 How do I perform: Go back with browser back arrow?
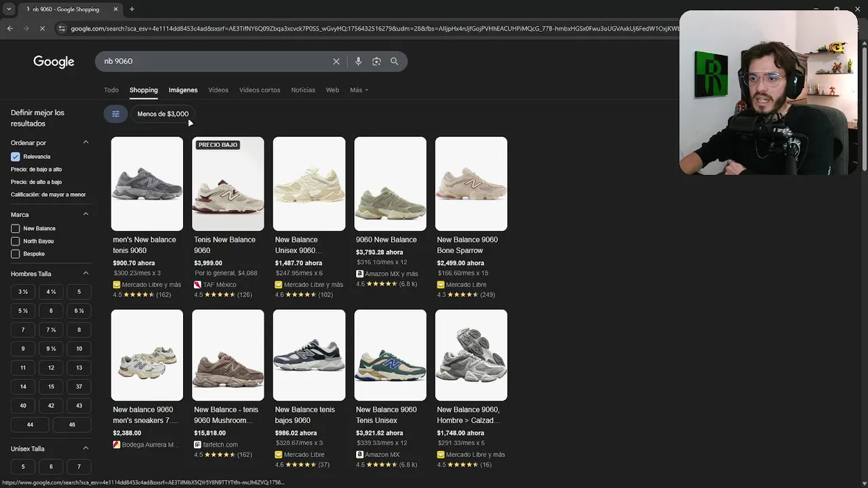9,28
